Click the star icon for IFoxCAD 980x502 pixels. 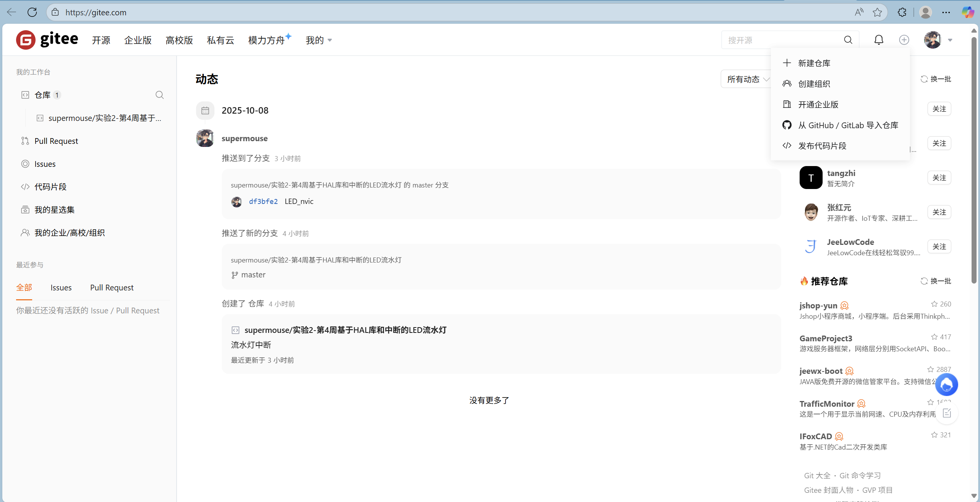tap(934, 435)
